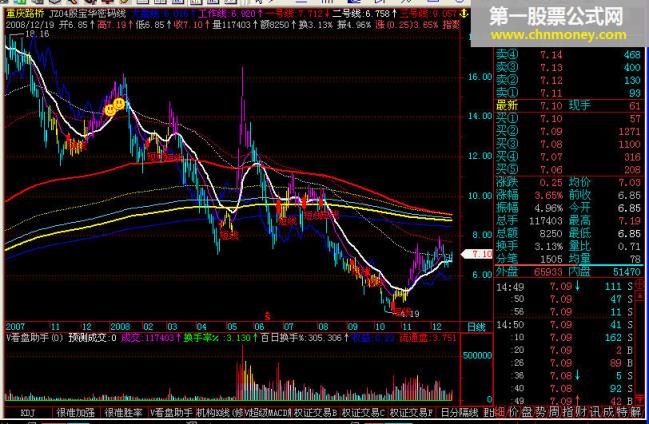Select the 卖④ 7.14 ask row

point(569,55)
